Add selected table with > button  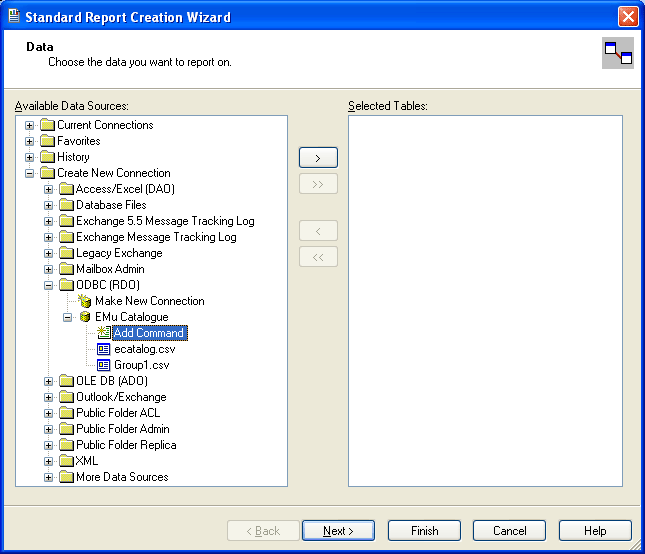point(318,158)
